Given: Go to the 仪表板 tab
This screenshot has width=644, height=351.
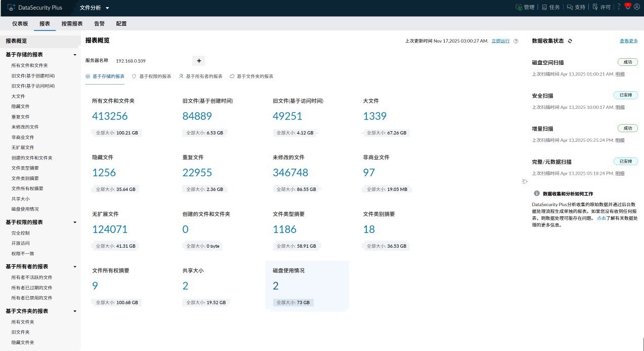Looking at the screenshot, I should [x=20, y=24].
